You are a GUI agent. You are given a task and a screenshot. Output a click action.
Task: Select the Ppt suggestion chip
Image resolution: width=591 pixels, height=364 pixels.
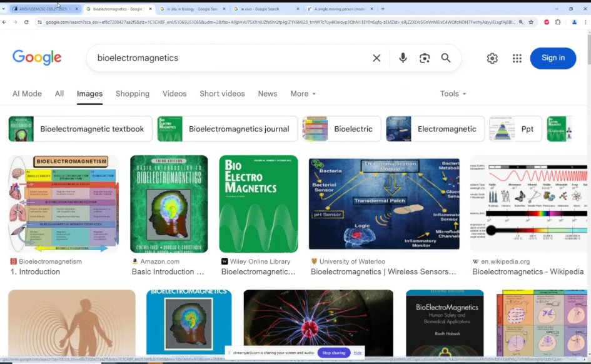515,129
